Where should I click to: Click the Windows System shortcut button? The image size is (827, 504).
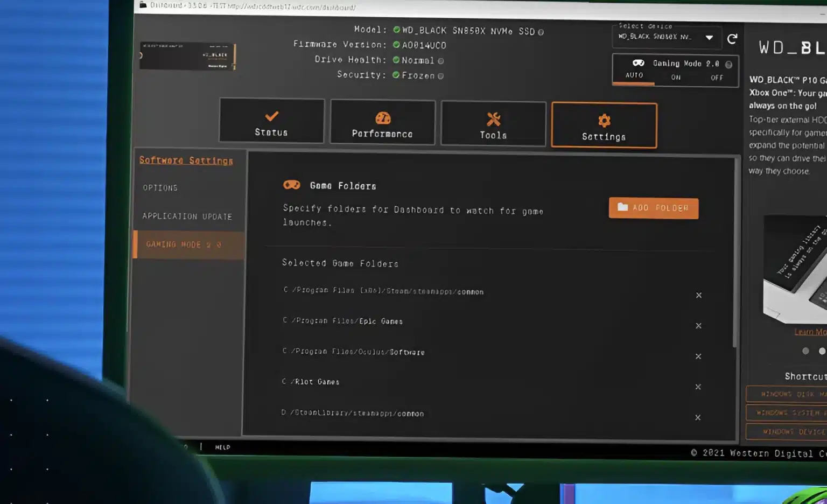pos(787,413)
